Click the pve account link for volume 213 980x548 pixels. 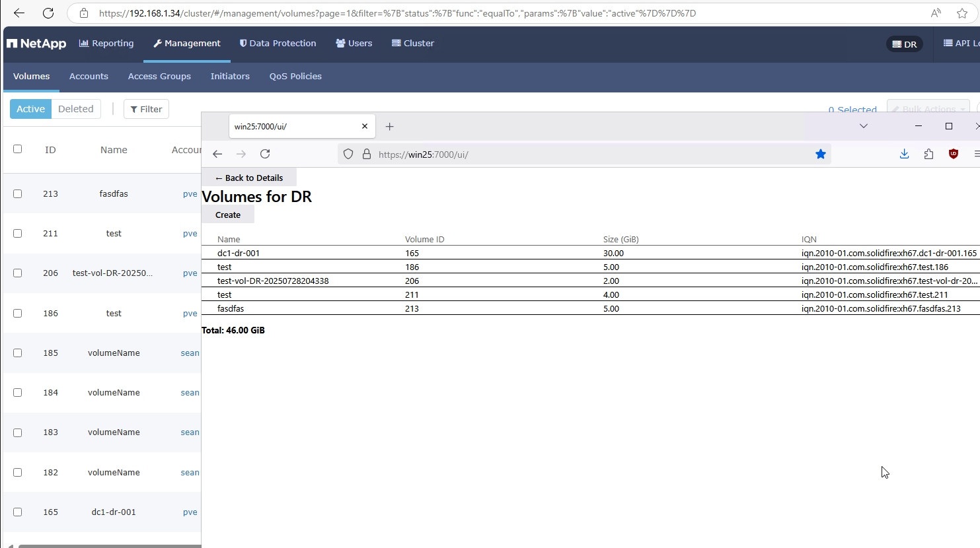(190, 194)
